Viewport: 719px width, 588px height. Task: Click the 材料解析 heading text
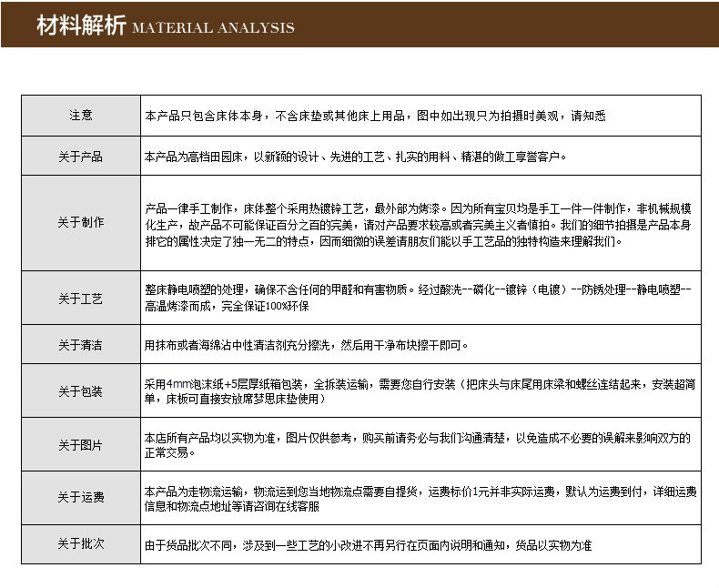81,25
